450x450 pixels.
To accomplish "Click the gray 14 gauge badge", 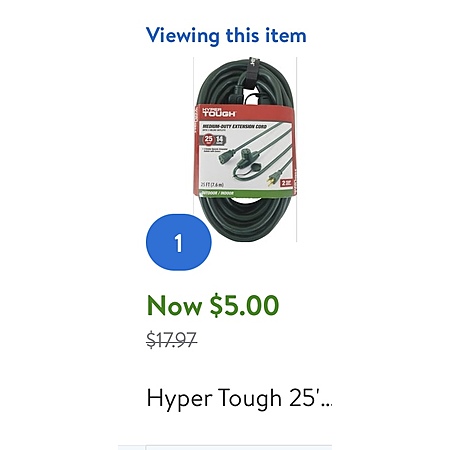I will click(220, 140).
